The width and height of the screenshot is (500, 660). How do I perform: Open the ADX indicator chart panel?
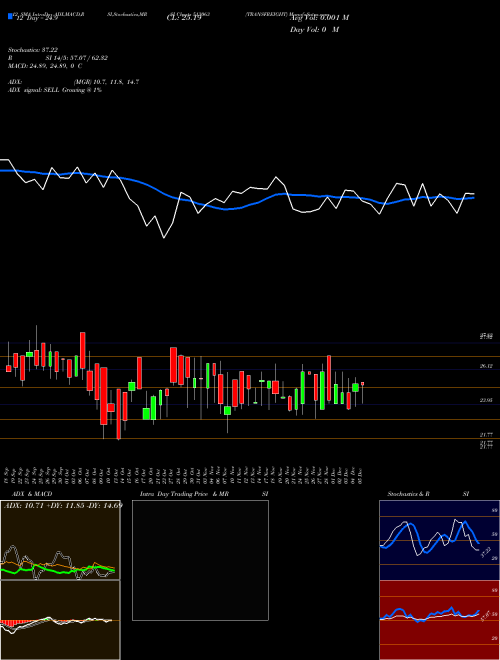60,540
